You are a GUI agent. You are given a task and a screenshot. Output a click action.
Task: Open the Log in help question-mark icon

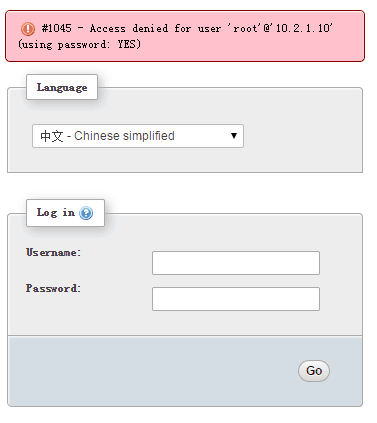86,213
